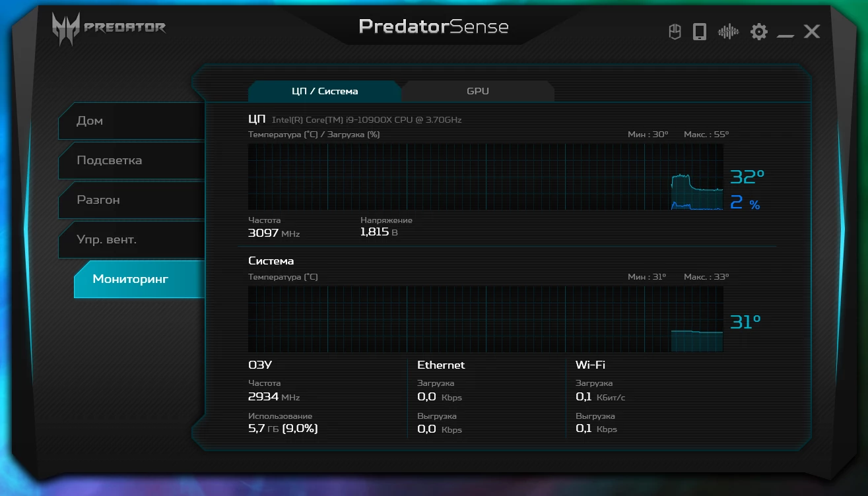Click the Система heading

271,261
